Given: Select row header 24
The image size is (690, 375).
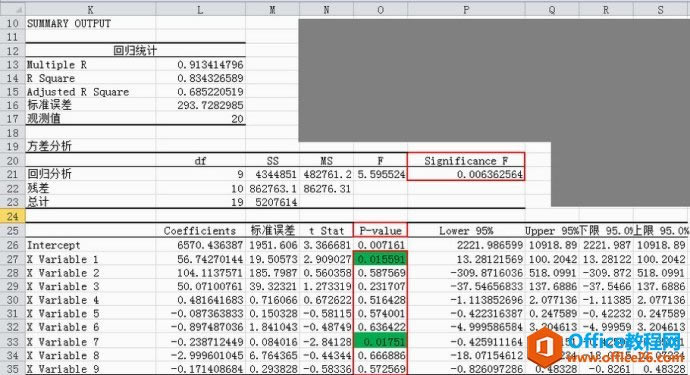Looking at the screenshot, I should click(x=12, y=216).
